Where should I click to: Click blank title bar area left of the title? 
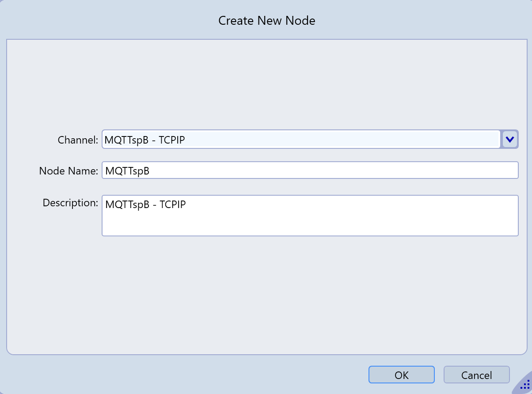110,21
